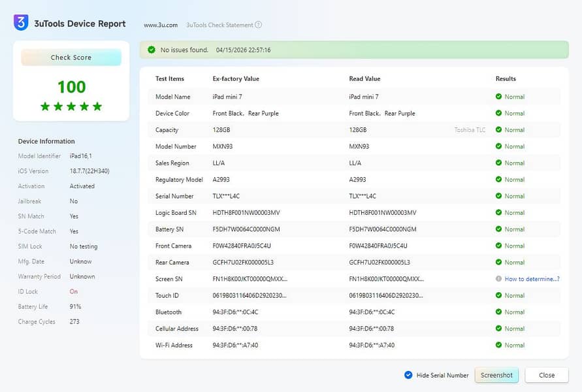Click the 'How to determine...?' link
The height and width of the screenshot is (392, 582).
point(532,279)
